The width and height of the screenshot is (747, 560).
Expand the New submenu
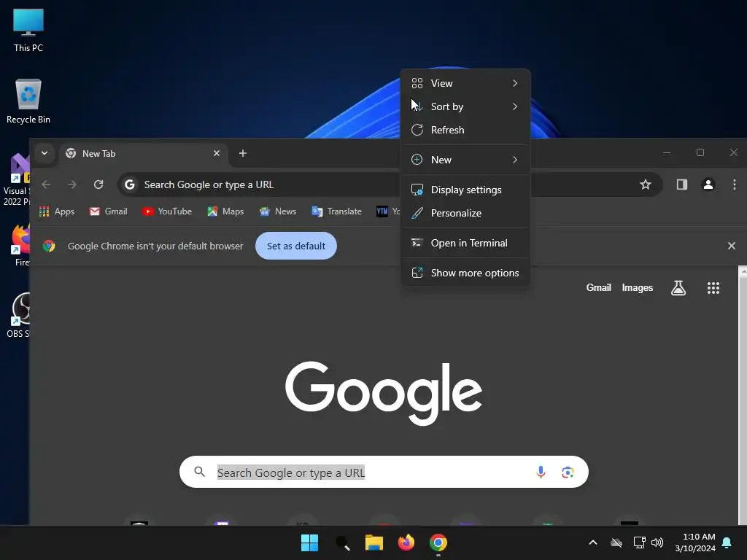coord(465,160)
